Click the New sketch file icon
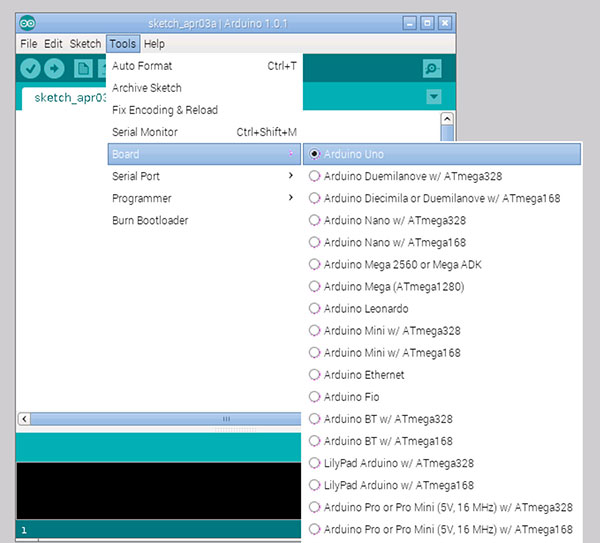 click(83, 69)
